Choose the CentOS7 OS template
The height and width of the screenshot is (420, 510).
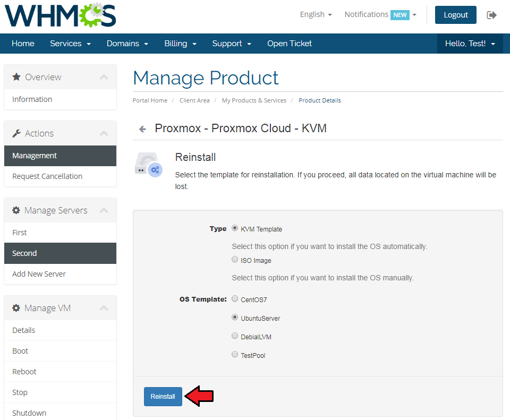[x=234, y=299]
